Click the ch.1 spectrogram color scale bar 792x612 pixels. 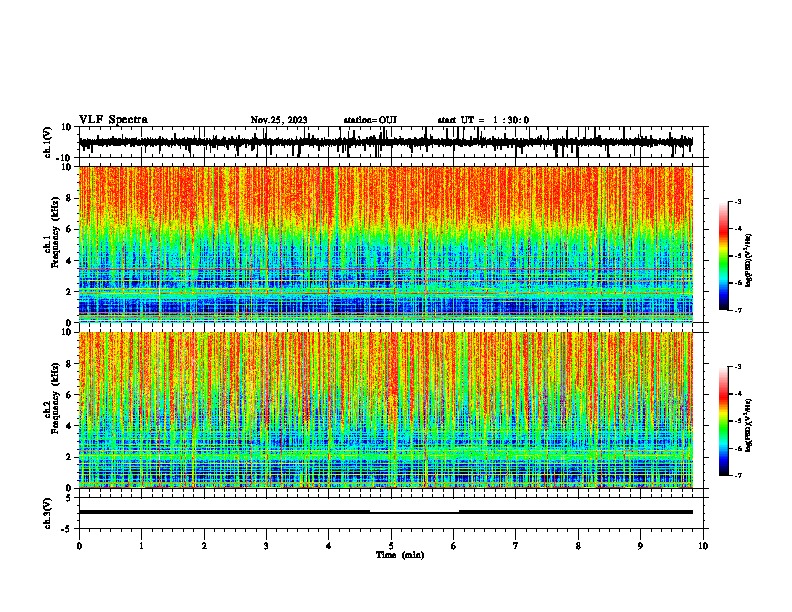click(x=723, y=256)
